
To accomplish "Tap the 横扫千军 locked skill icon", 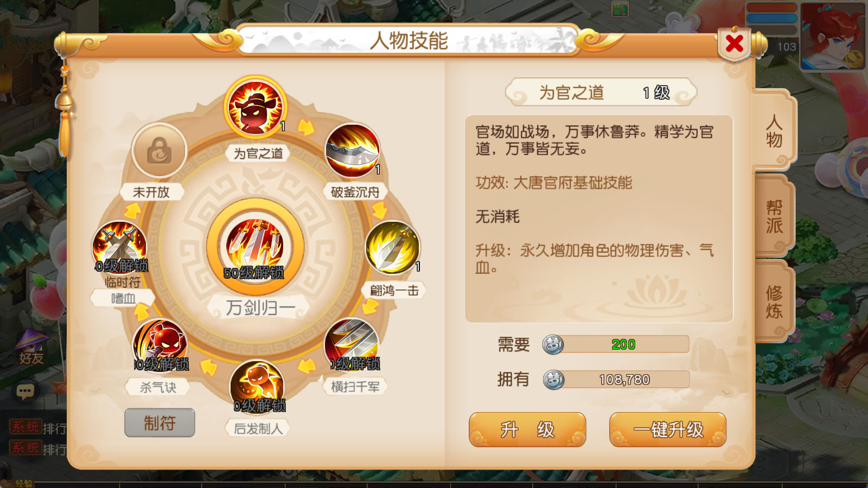I will (352, 345).
